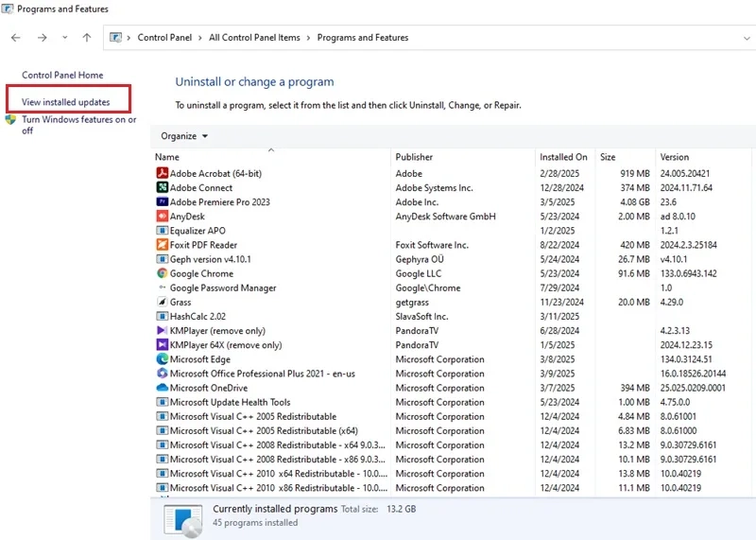
Task: Go back with the back arrow
Action: tap(16, 37)
